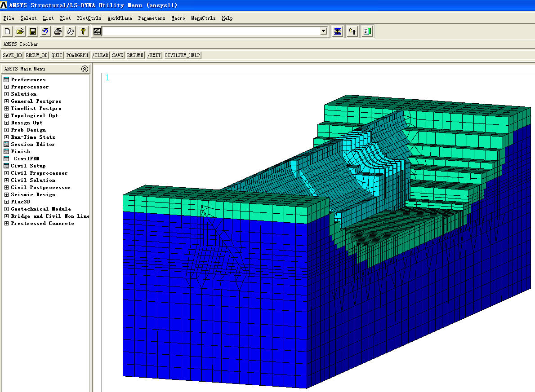This screenshot has height=392, width=535.
Task: Open the WorkPlane menu
Action: (x=120, y=18)
